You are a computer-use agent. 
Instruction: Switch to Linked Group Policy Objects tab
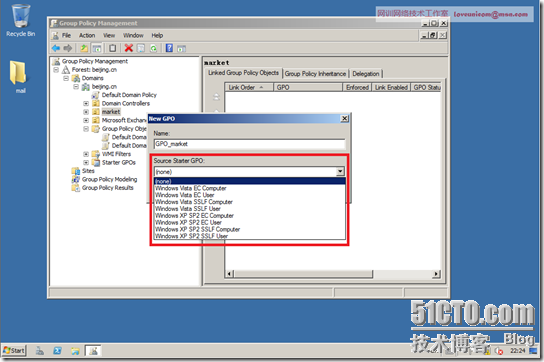tap(243, 73)
